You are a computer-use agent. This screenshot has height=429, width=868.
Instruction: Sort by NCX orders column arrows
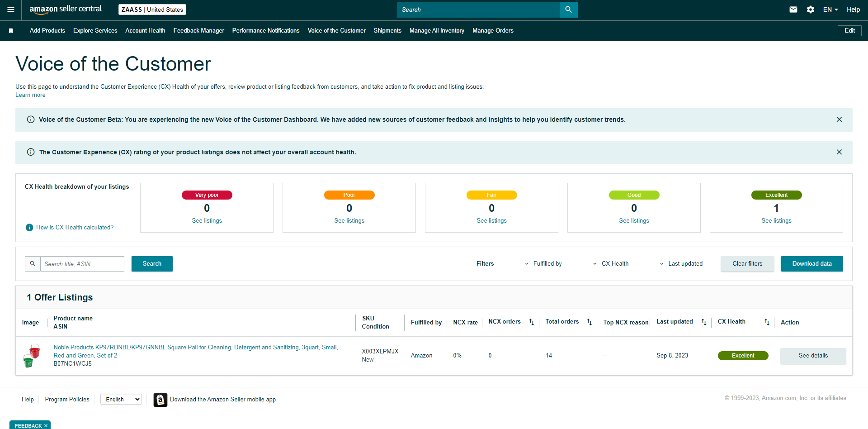(532, 322)
